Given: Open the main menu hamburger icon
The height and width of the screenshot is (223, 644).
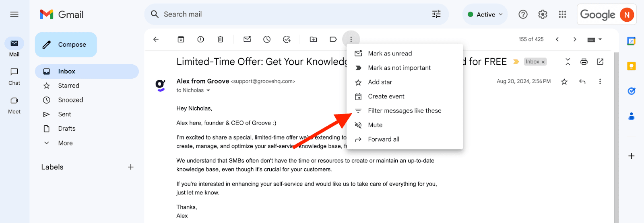Looking at the screenshot, I should click(x=14, y=14).
